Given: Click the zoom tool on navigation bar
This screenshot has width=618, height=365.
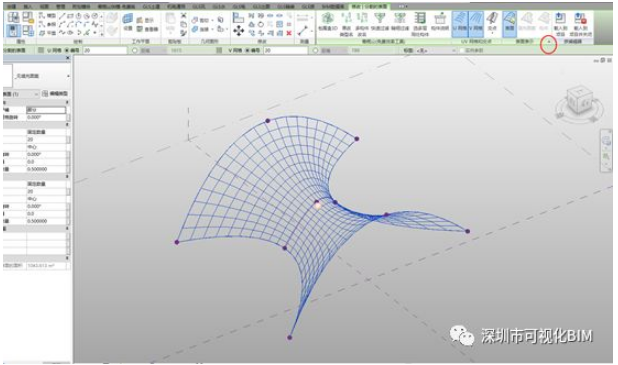Looking at the screenshot, I should click(607, 157).
